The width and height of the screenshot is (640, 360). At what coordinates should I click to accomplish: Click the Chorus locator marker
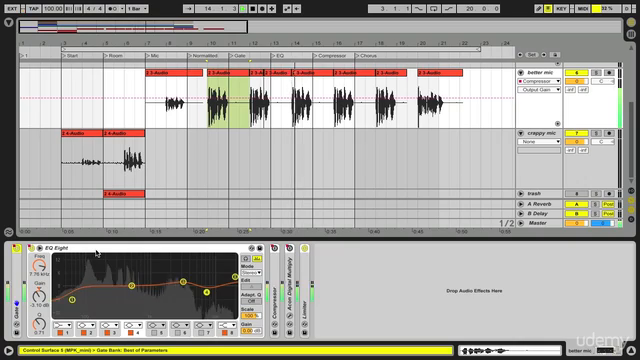coord(366,56)
